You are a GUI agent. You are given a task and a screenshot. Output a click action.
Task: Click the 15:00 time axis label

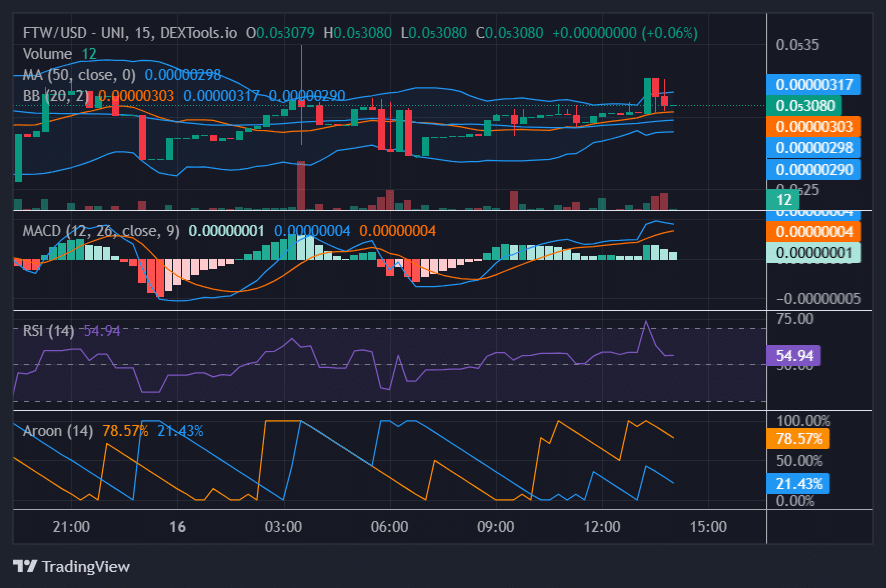tap(708, 527)
